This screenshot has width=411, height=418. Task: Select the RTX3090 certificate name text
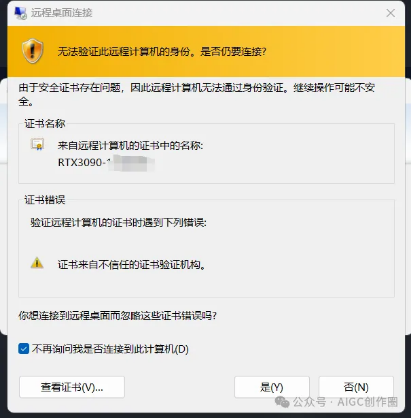(106, 162)
